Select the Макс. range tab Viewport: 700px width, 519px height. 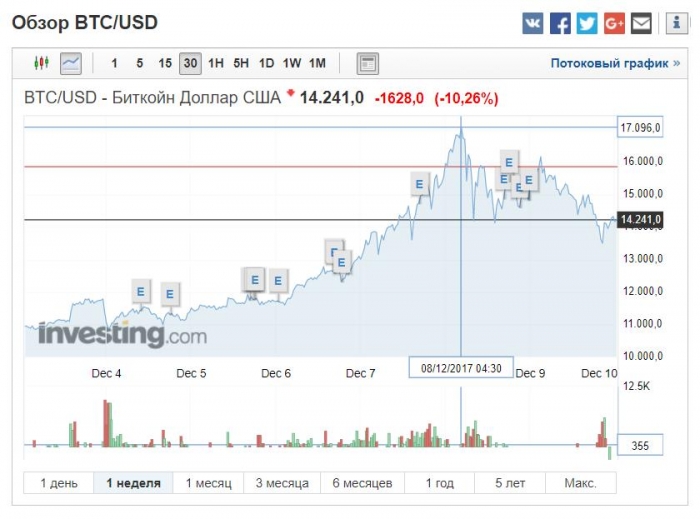click(580, 483)
